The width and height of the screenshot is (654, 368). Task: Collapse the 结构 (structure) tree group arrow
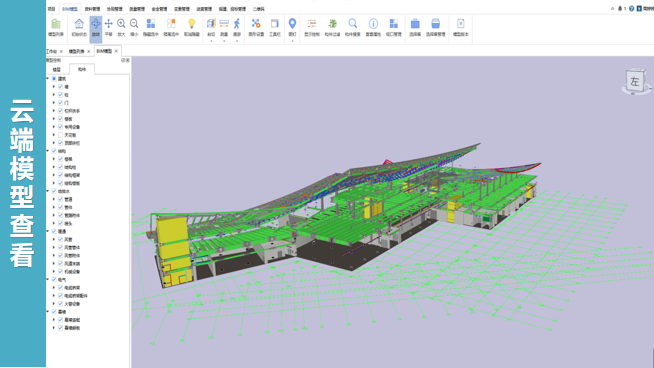point(48,151)
